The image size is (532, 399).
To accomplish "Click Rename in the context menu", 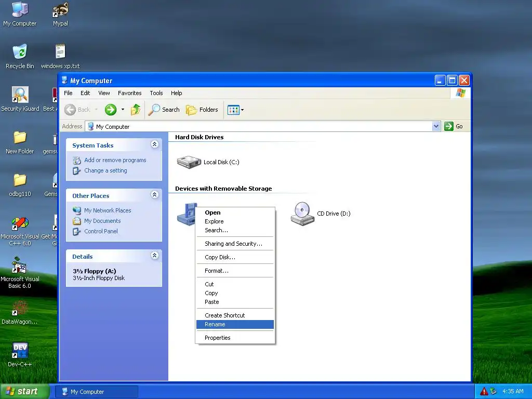I will pyautogui.click(x=235, y=324).
